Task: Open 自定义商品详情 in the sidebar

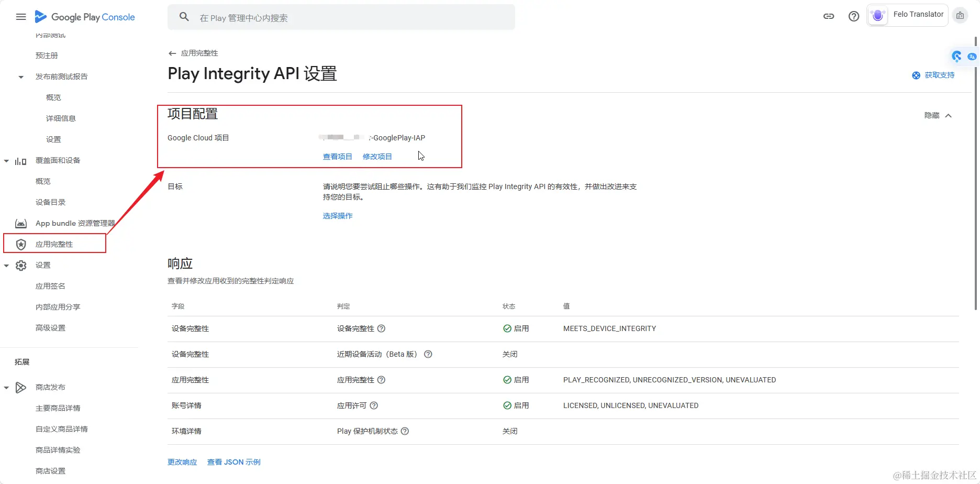Action: (61, 429)
